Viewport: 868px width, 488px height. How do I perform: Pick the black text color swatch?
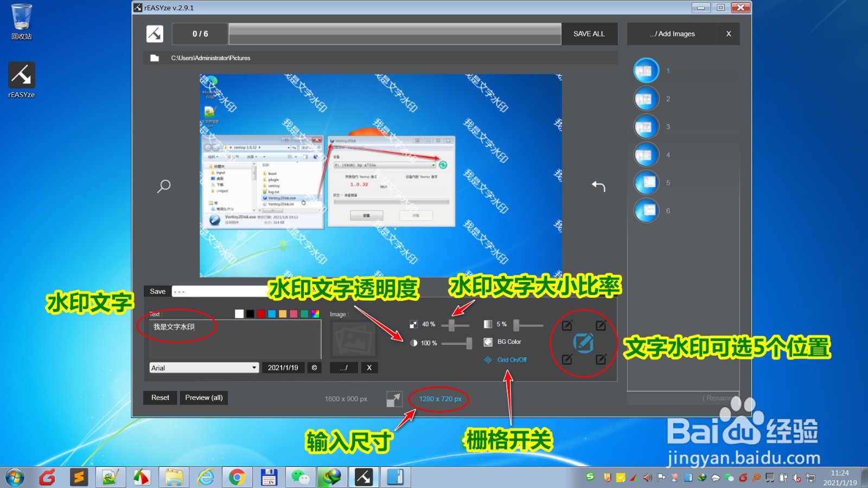click(x=250, y=314)
